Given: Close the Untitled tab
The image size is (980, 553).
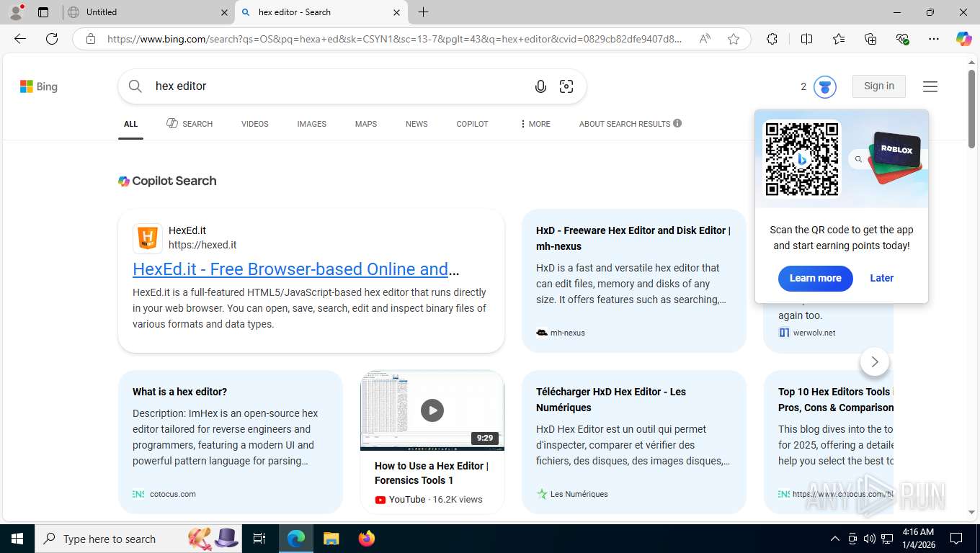Looking at the screenshot, I should (223, 12).
